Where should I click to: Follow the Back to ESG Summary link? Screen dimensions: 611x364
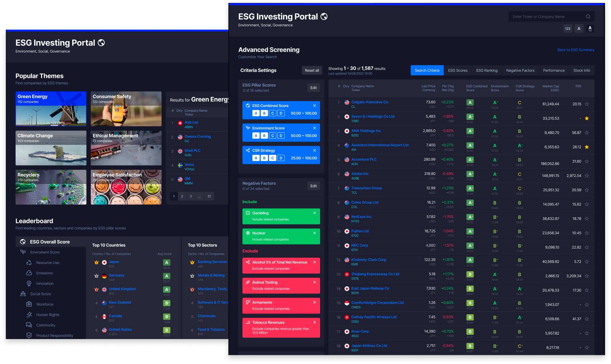point(575,50)
